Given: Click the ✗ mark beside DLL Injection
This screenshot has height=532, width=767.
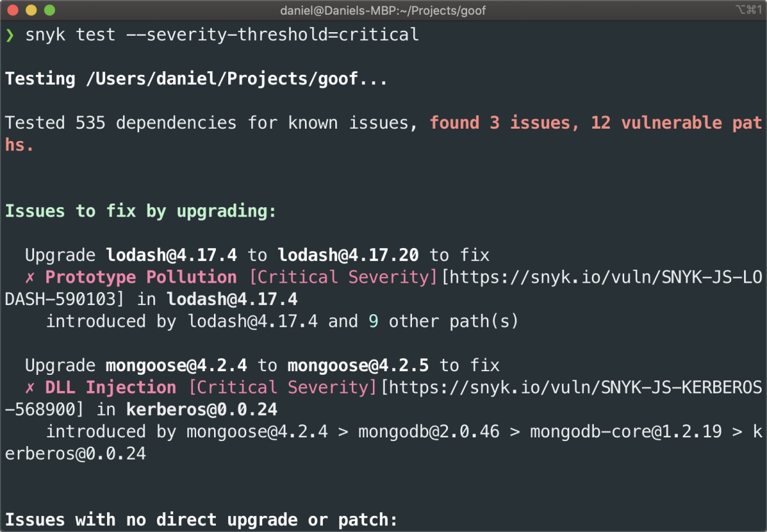Looking at the screenshot, I should pyautogui.click(x=30, y=388).
